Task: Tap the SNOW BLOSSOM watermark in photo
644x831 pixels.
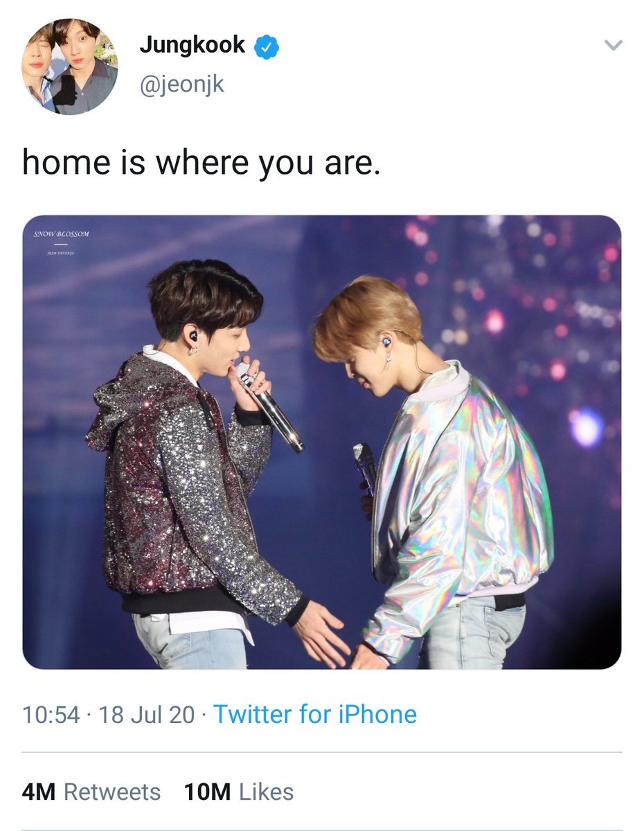Action: [x=61, y=234]
